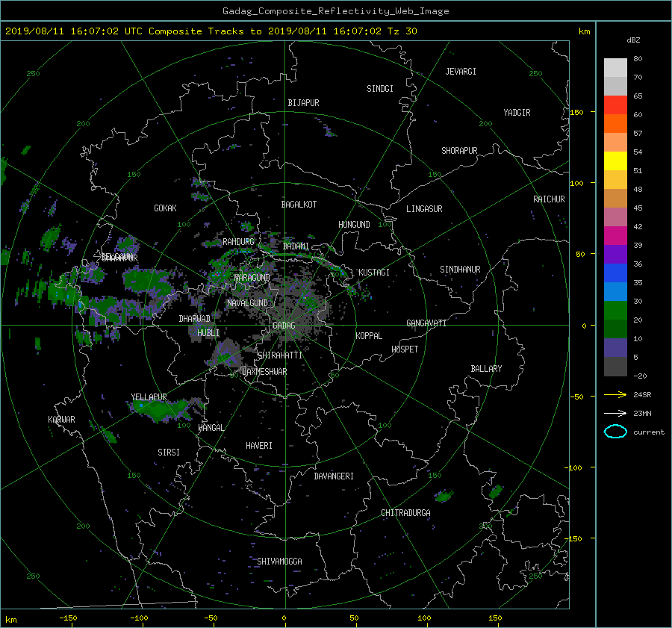Select the red 60-65 dBZ color swatch
The image size is (672, 628).
(x=615, y=105)
